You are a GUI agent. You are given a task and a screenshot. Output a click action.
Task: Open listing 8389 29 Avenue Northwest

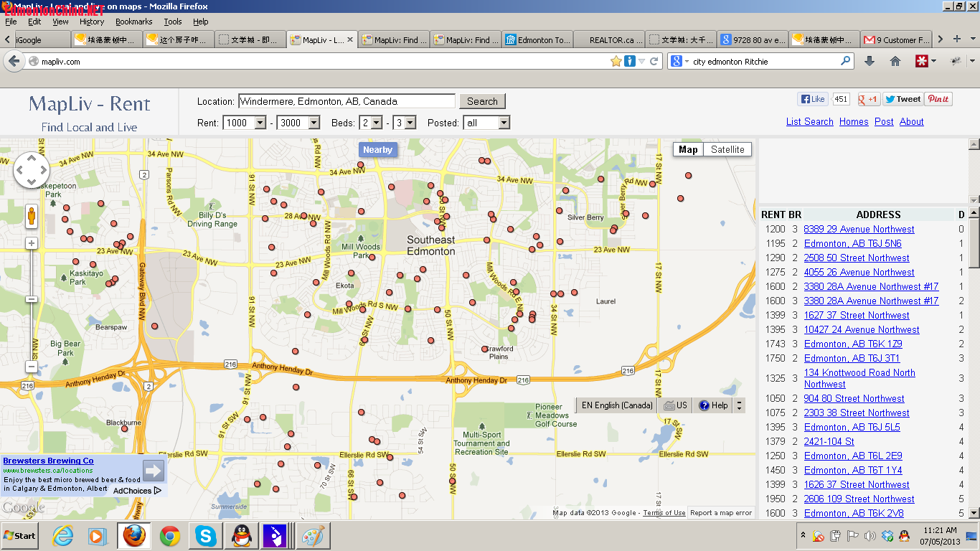(x=859, y=229)
